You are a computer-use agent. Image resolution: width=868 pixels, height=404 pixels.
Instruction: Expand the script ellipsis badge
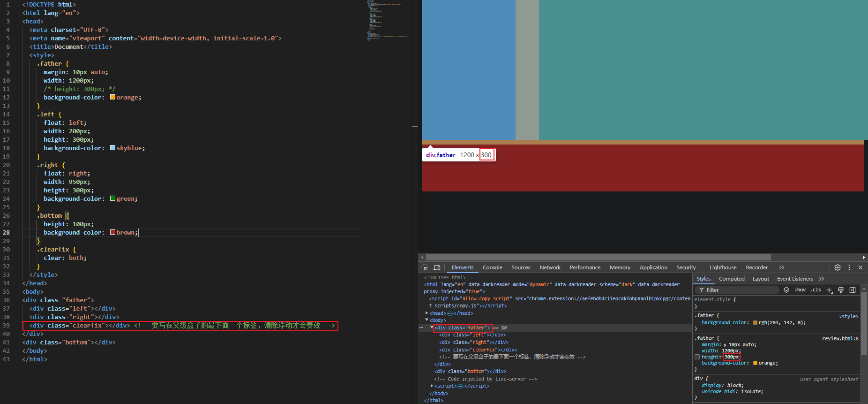coord(460,386)
